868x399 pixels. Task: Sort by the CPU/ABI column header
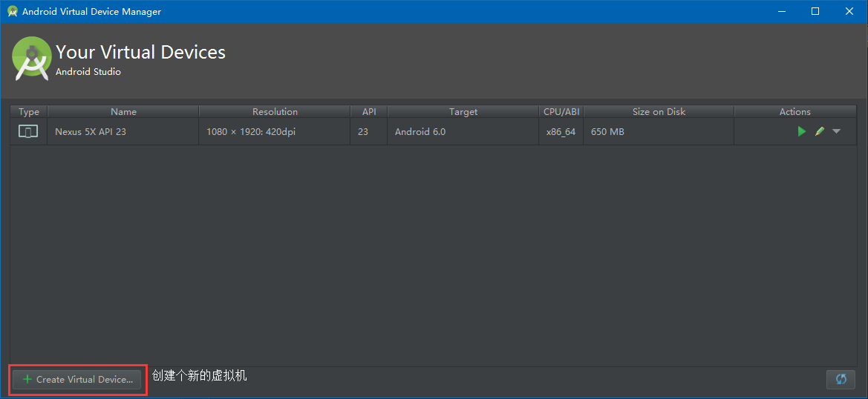[561, 112]
